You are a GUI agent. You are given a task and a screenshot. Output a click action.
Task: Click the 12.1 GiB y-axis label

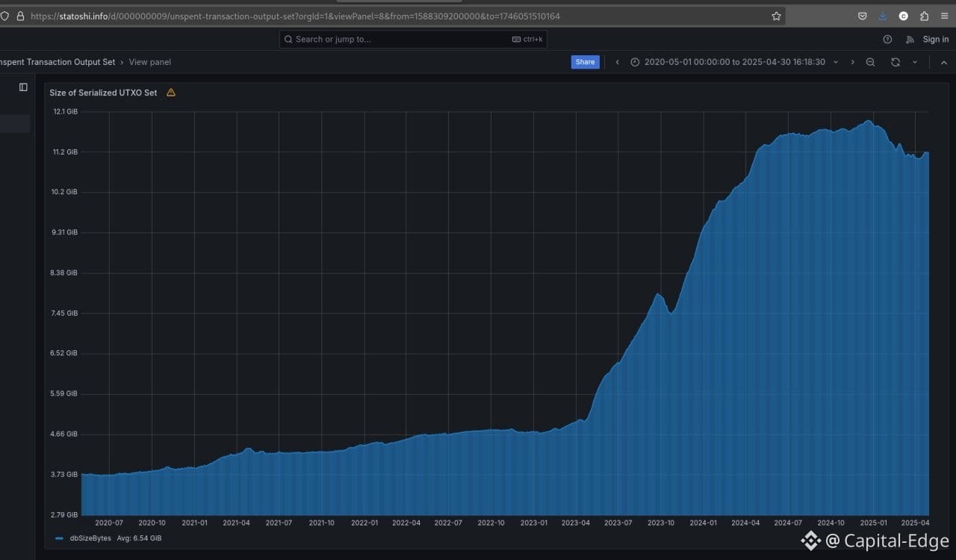(x=66, y=111)
